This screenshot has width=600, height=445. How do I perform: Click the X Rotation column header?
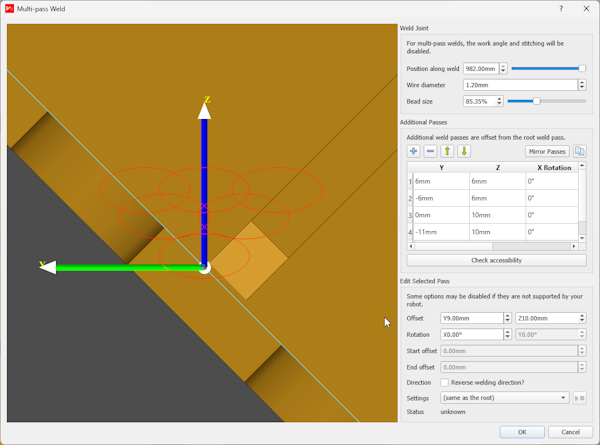tap(554, 168)
